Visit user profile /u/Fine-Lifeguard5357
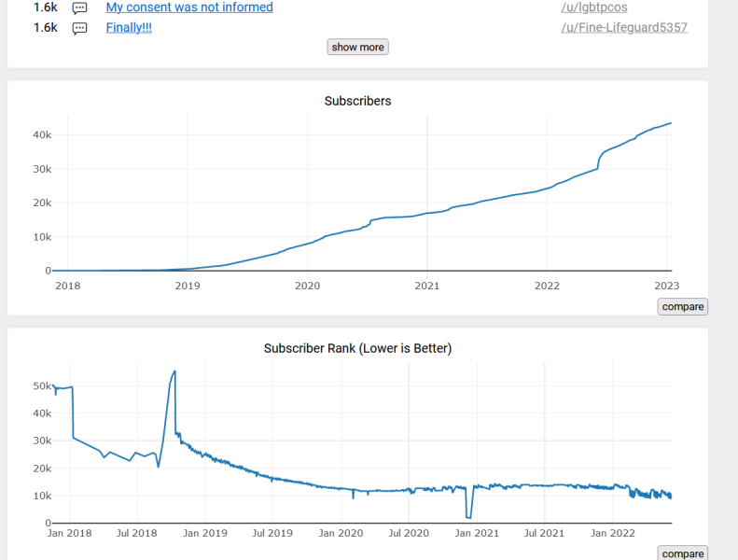 [623, 28]
